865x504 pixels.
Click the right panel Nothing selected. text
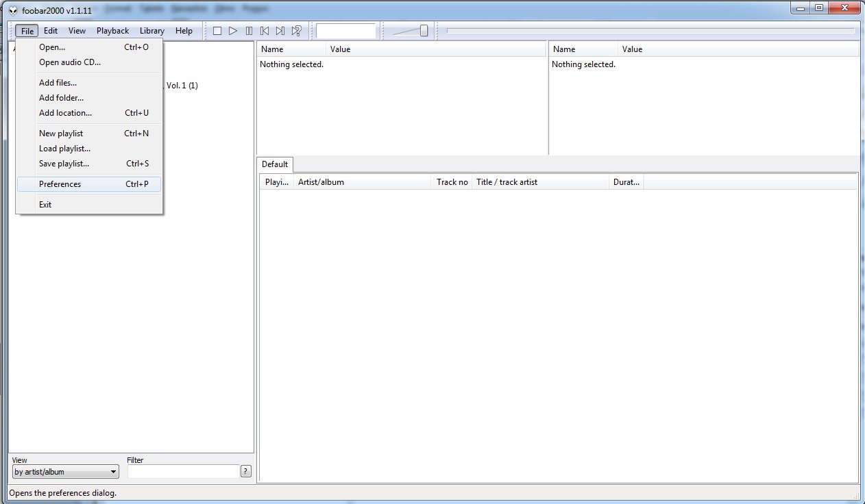583,64
